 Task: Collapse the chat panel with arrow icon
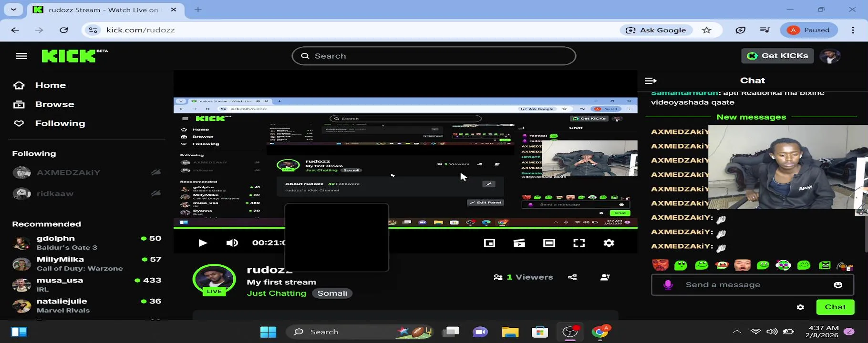651,81
